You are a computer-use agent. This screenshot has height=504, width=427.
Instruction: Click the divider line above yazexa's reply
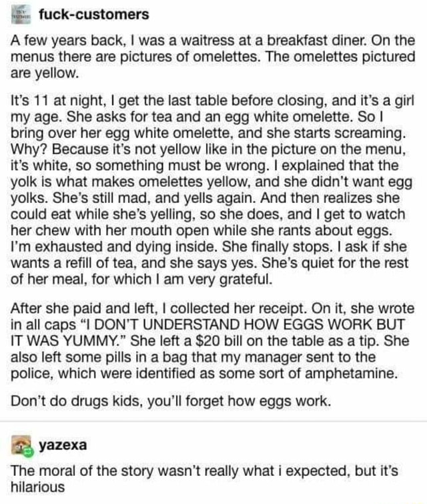tap(213, 421)
